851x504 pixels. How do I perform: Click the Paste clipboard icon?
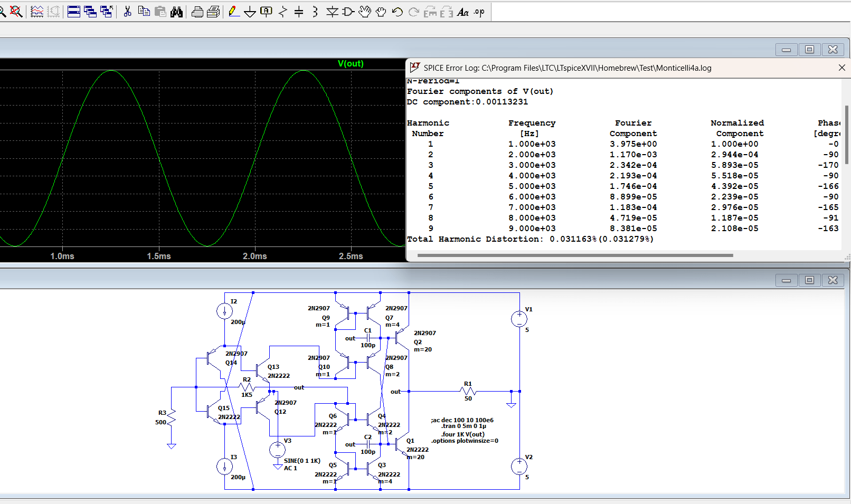(x=160, y=12)
